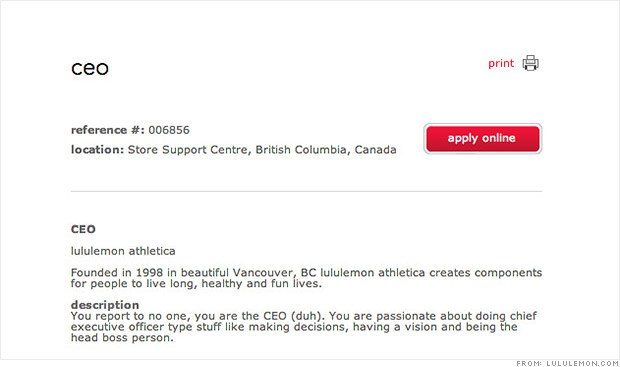Select the lululemon athletica company name
The width and height of the screenshot is (620, 367).
pyautogui.click(x=123, y=251)
